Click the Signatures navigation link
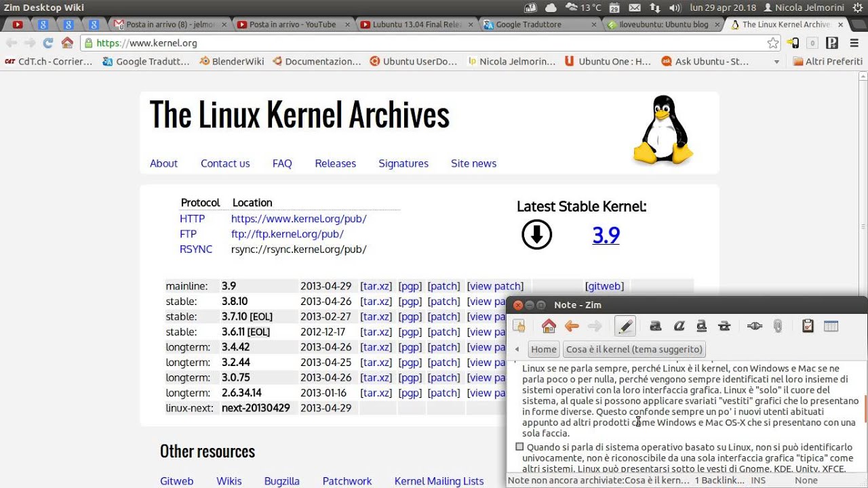 403,163
